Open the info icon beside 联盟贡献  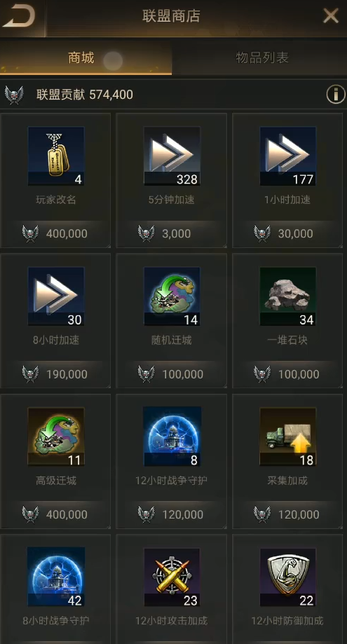coord(336,95)
